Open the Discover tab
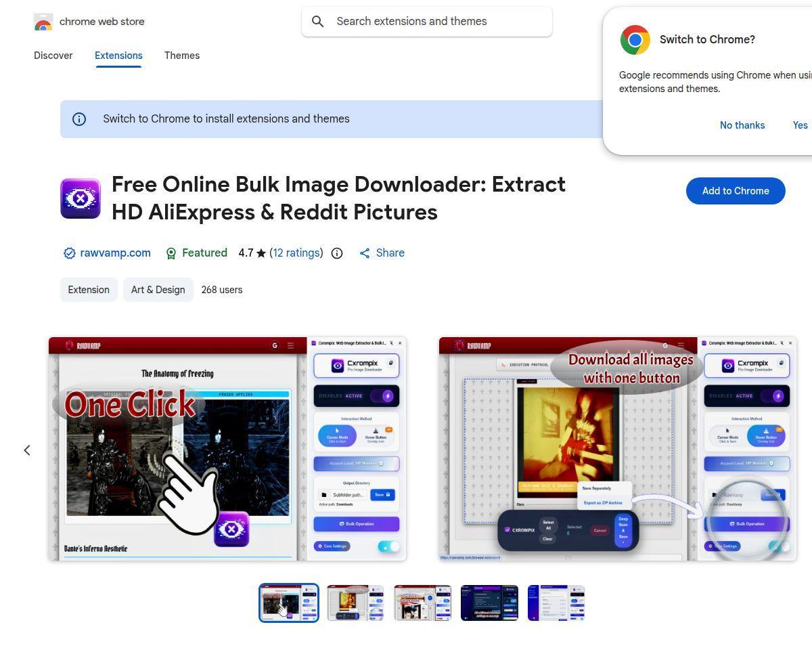The height and width of the screenshot is (650, 812). [x=53, y=56]
